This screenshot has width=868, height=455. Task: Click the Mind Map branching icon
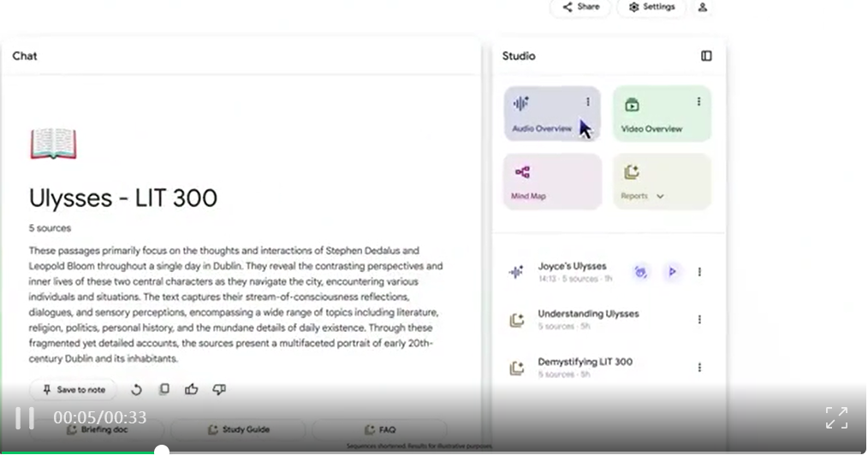point(522,172)
